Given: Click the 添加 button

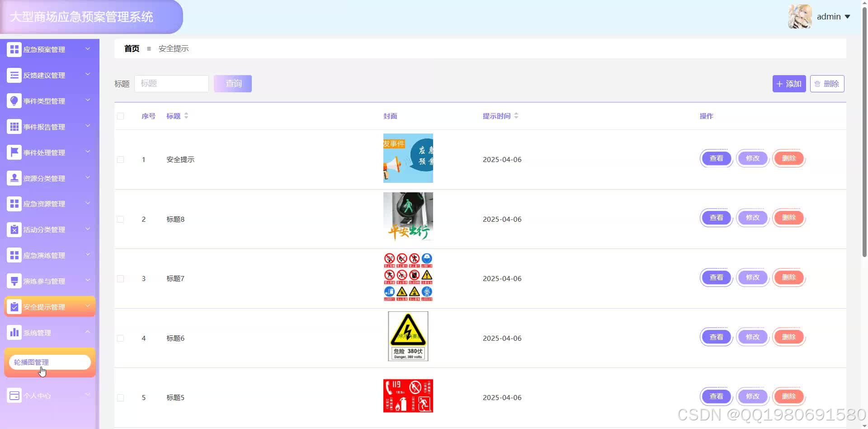Looking at the screenshot, I should pos(789,84).
